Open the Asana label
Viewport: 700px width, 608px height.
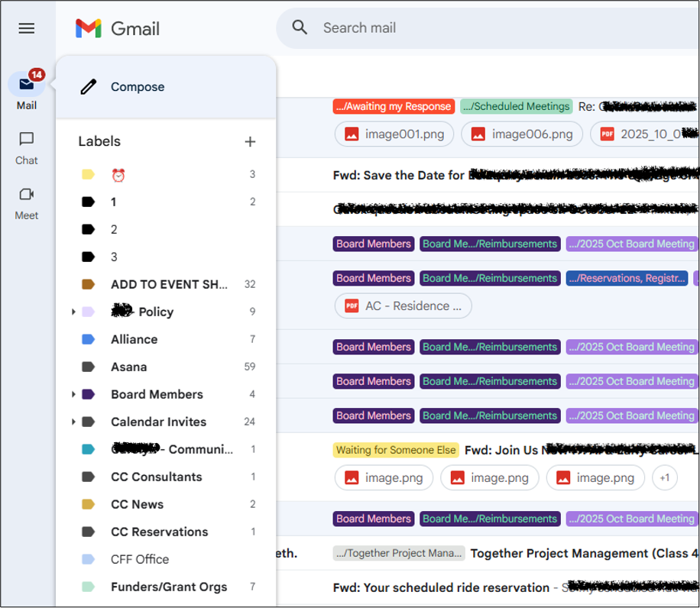128,367
